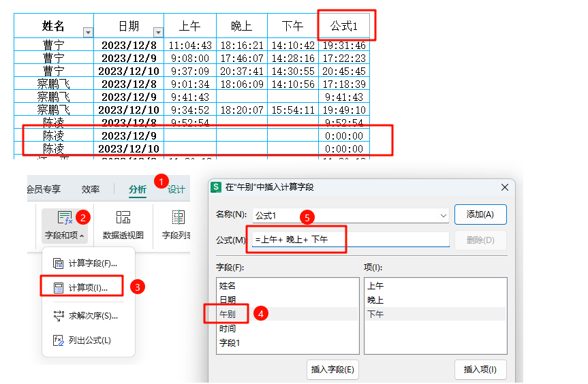
Task: Switch to the 会员专享 ribbon tab
Action: tap(44, 189)
